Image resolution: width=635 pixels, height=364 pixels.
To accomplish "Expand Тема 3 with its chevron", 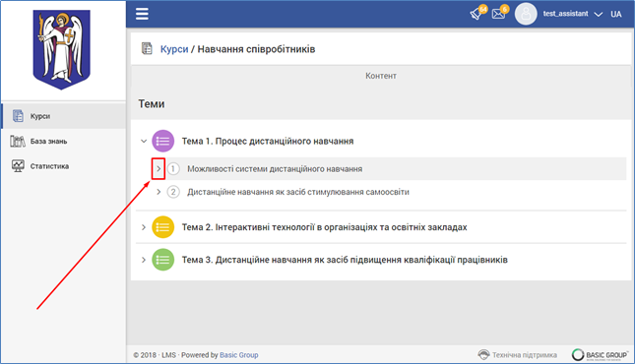I will (x=144, y=260).
